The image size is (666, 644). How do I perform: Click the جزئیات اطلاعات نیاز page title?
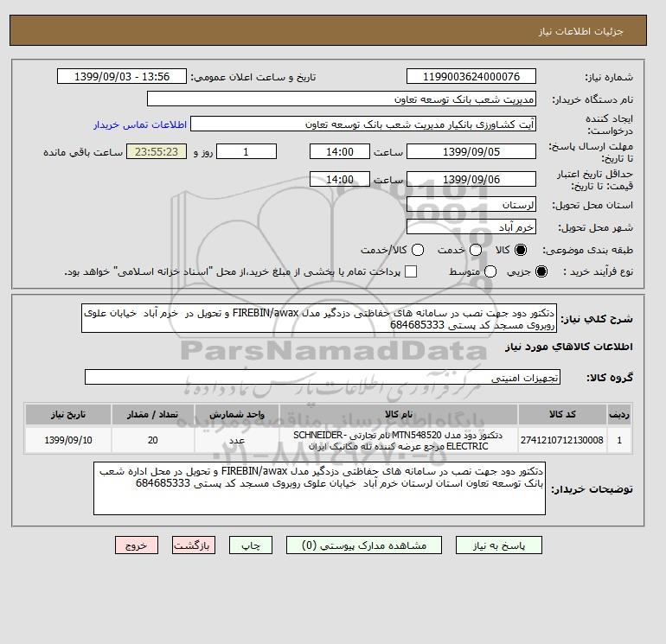pyautogui.click(x=580, y=31)
